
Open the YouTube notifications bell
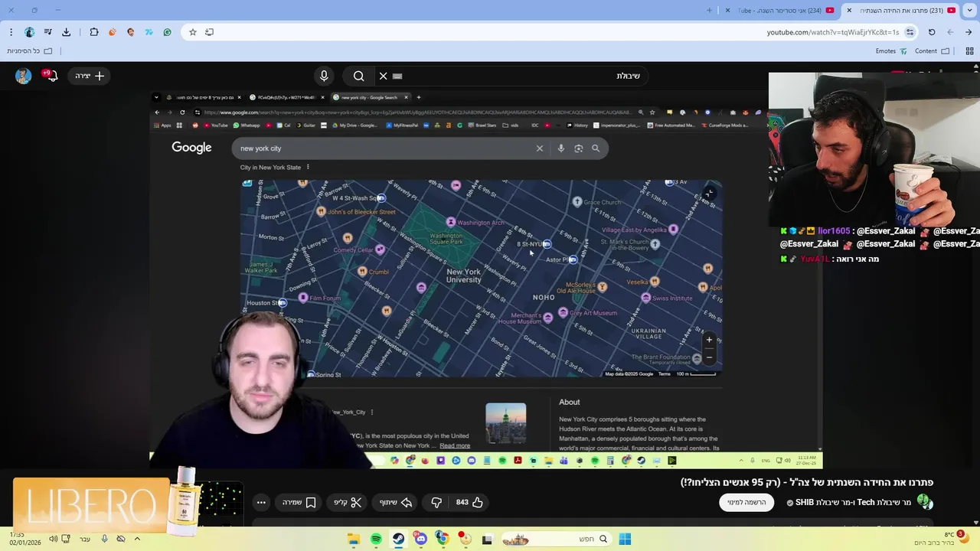51,76
